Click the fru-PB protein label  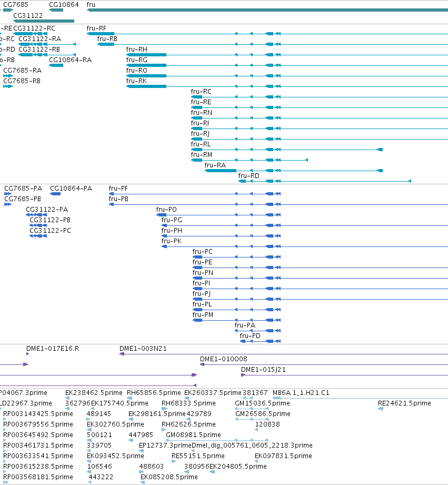pyautogui.click(x=118, y=199)
